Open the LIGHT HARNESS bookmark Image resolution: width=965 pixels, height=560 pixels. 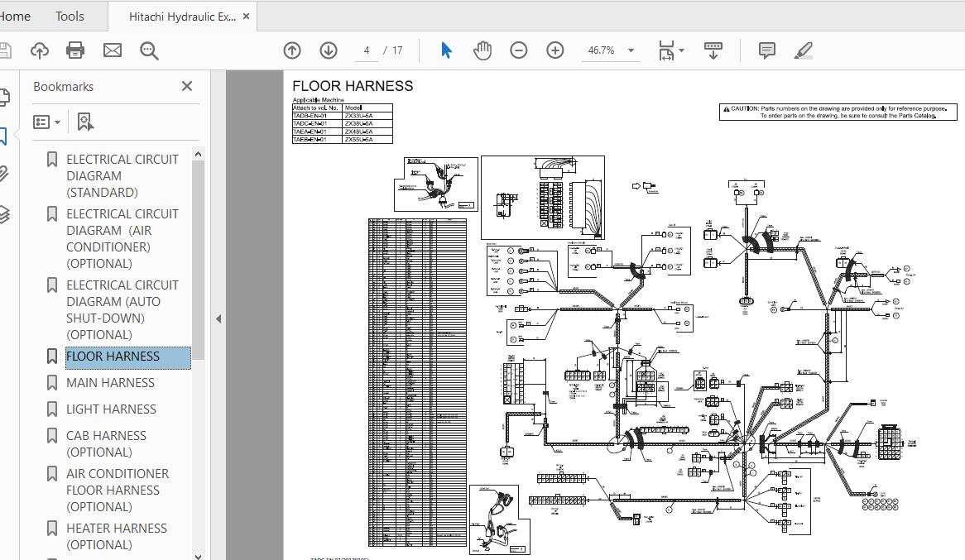111,409
